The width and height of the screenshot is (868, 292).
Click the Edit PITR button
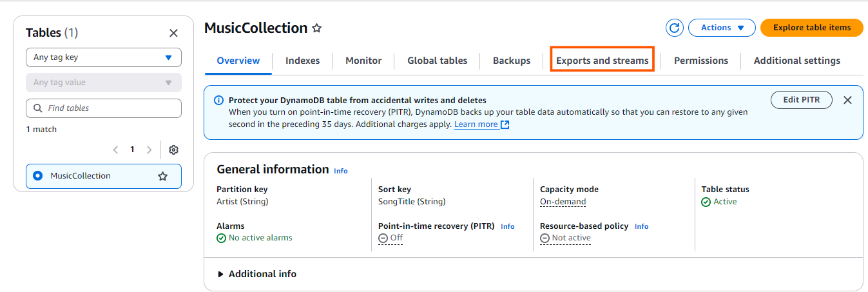[802, 100]
